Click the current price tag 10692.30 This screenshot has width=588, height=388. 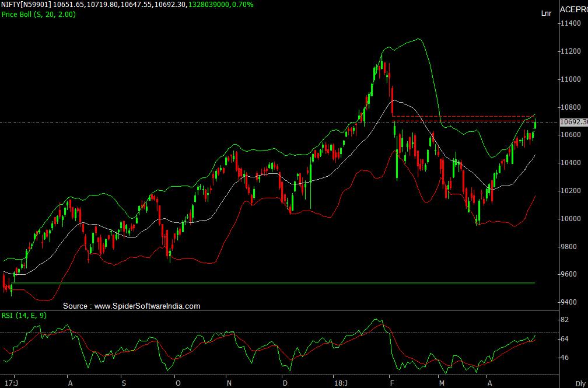(573, 122)
